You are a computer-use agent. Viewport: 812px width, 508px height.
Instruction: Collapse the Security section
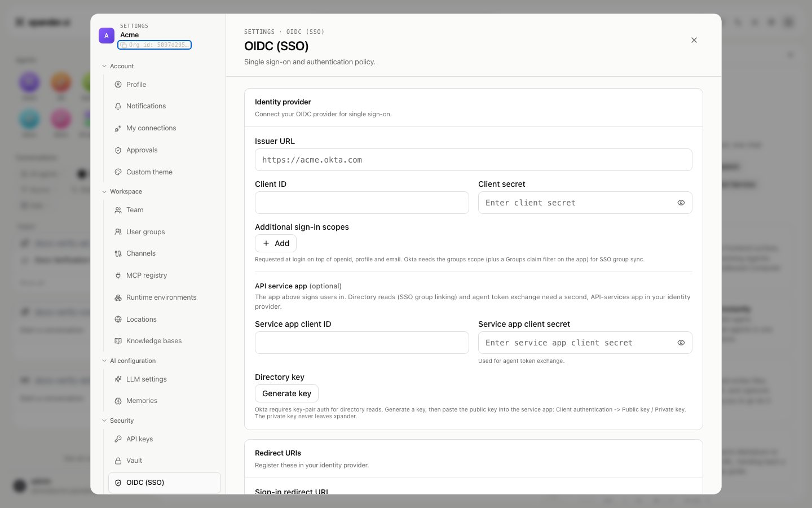coord(118,421)
